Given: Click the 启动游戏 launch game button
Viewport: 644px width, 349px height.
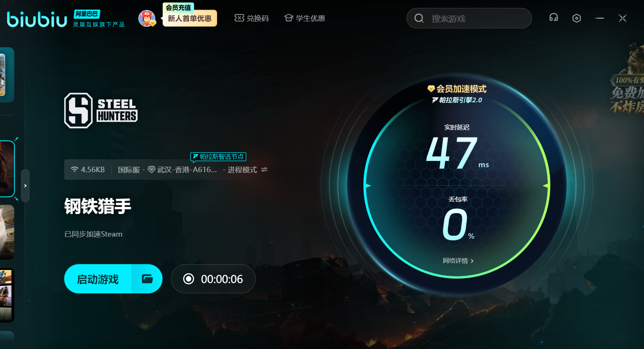Looking at the screenshot, I should pyautogui.click(x=98, y=279).
